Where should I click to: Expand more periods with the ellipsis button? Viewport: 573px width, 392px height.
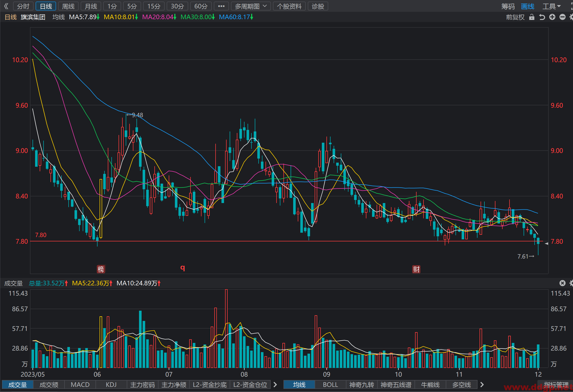[x=221, y=6]
